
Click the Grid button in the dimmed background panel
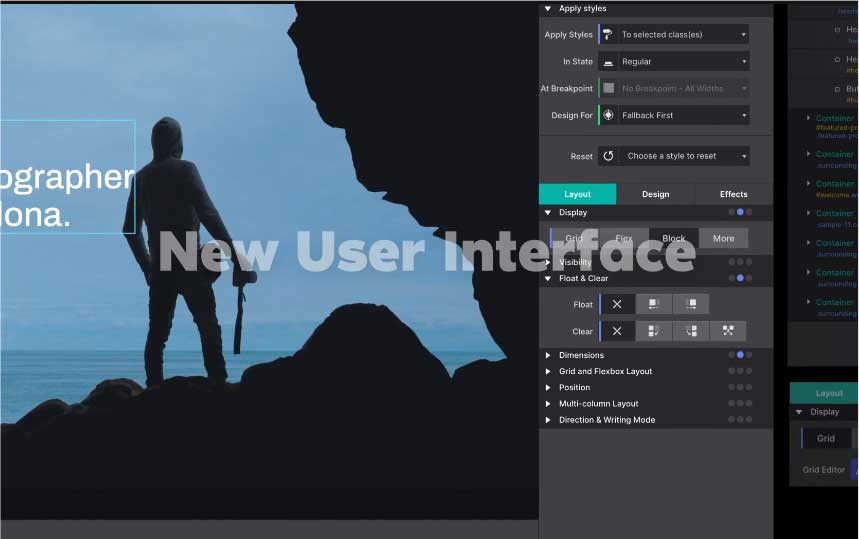[826, 438]
